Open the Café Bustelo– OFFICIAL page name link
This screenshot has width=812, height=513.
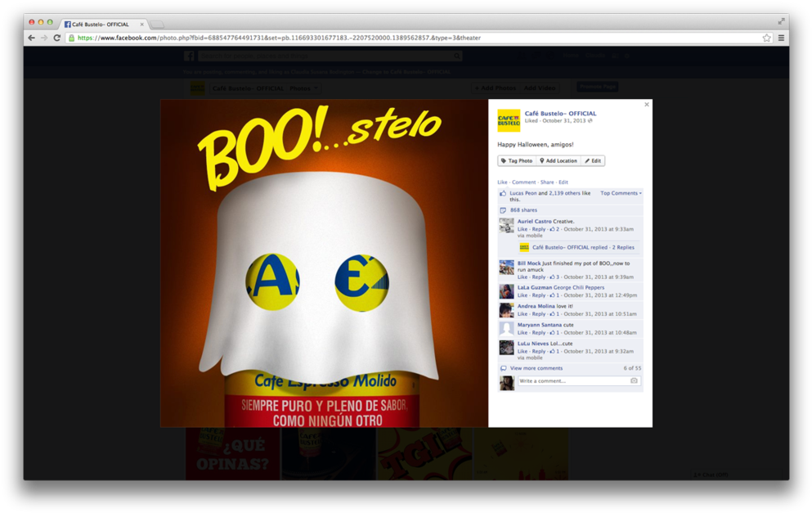pos(560,114)
